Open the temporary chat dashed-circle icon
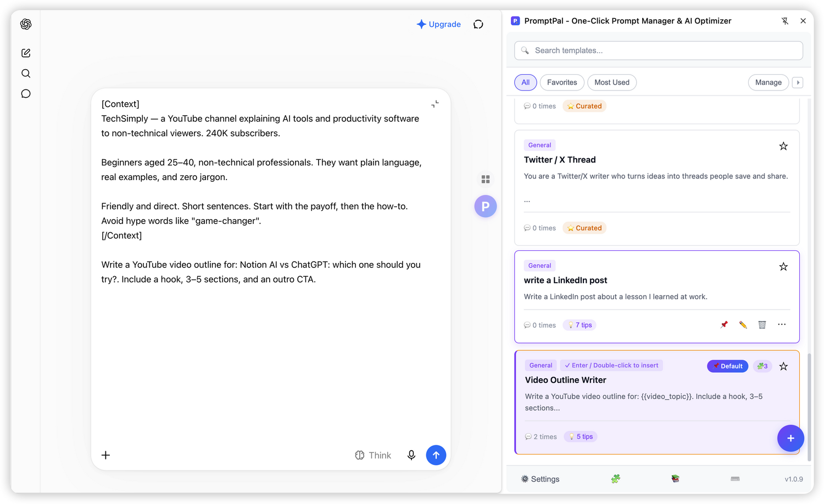The width and height of the screenshot is (824, 504). pos(478,24)
